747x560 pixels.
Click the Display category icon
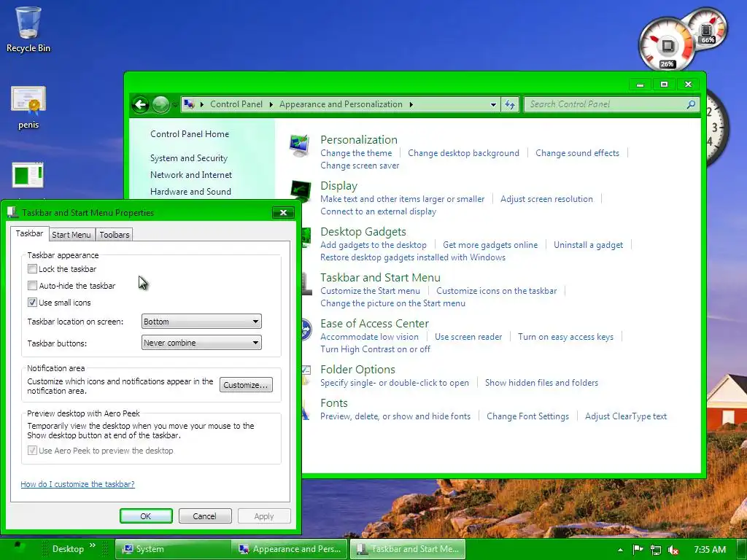click(301, 192)
